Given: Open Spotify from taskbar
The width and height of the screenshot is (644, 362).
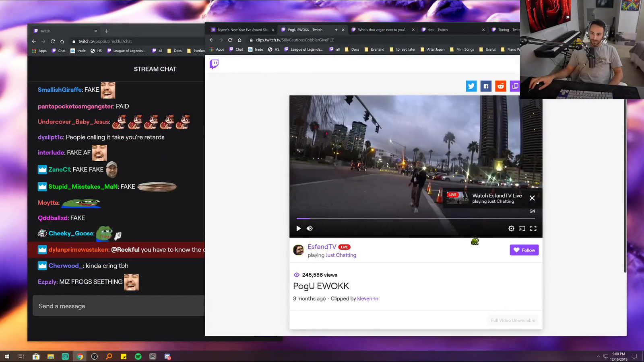Looking at the screenshot, I should click(138, 356).
